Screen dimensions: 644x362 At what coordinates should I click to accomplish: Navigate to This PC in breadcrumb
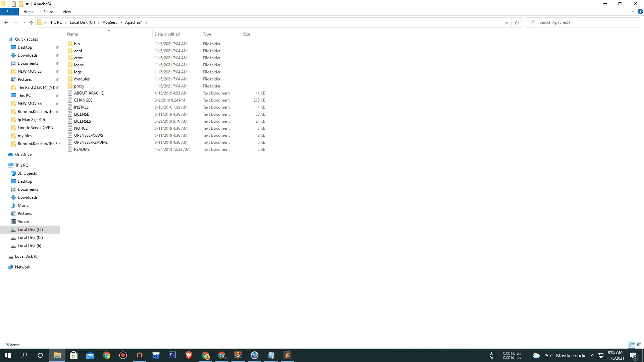tap(55, 22)
